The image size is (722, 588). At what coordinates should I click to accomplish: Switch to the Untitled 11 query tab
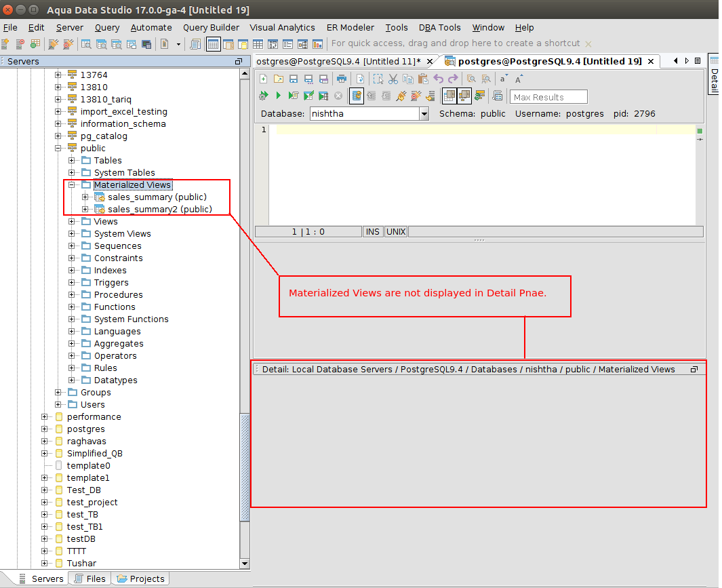pos(338,61)
